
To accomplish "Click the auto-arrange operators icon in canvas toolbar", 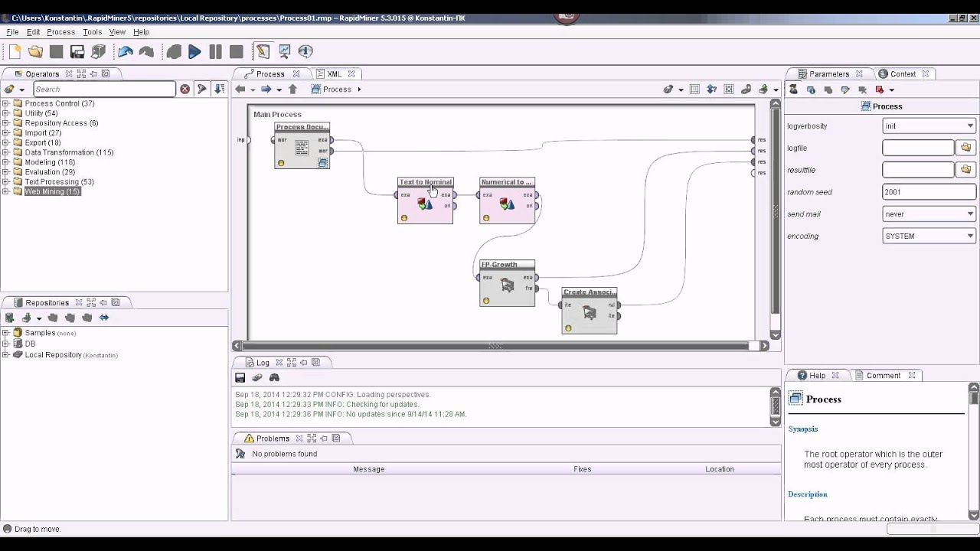I will [x=694, y=90].
